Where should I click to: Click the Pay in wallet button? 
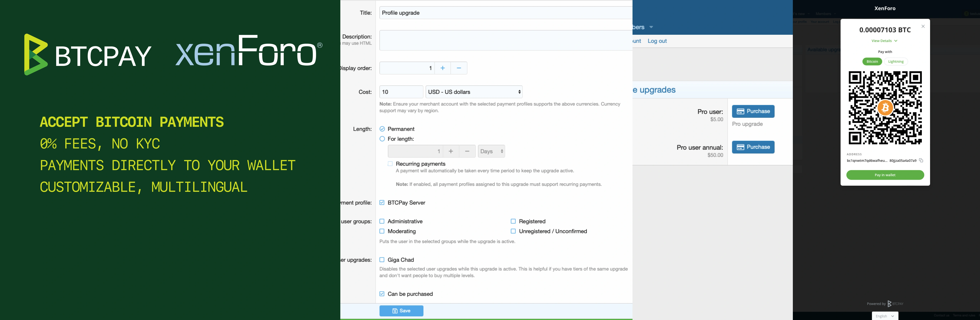885,175
